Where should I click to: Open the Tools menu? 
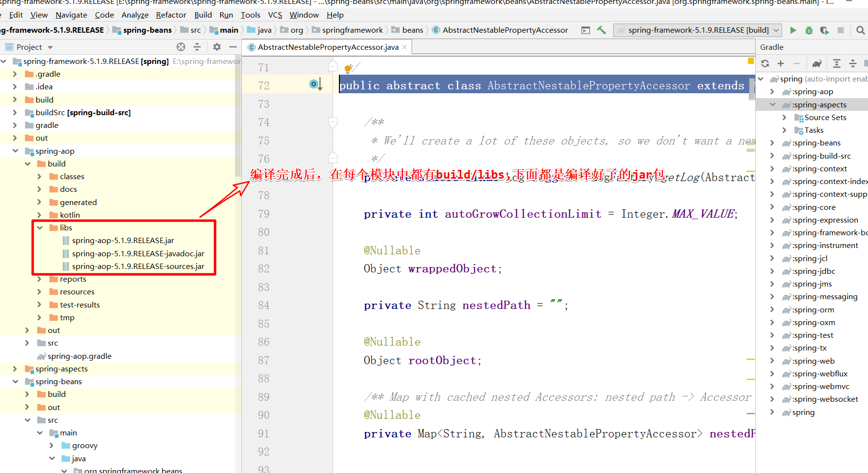(x=251, y=15)
